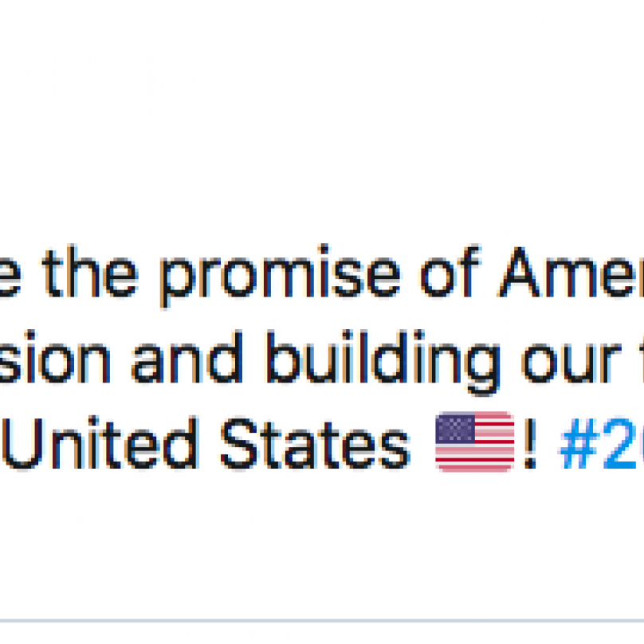This screenshot has width=644, height=644.
Task: Click the word "promise" in the tweet
Action: [x=280, y=275]
